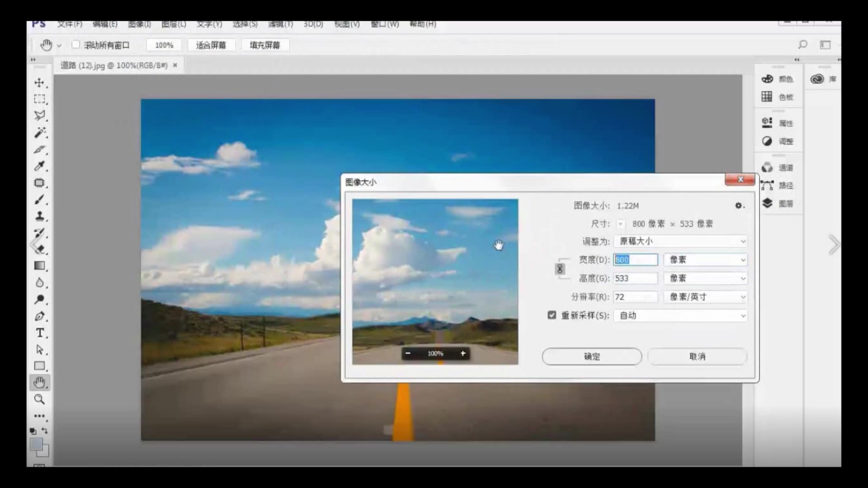The image size is (868, 488).
Task: Open the Edit menu
Action: pos(105,24)
